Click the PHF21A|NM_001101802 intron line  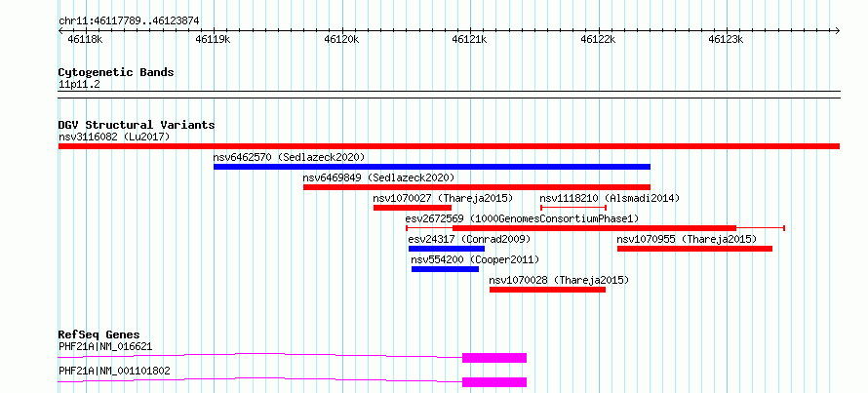click(x=260, y=378)
